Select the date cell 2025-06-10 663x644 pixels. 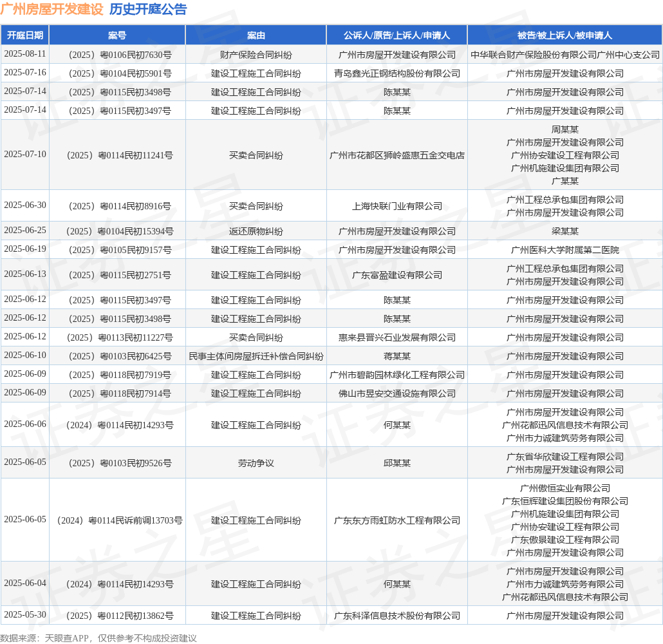[25, 355]
